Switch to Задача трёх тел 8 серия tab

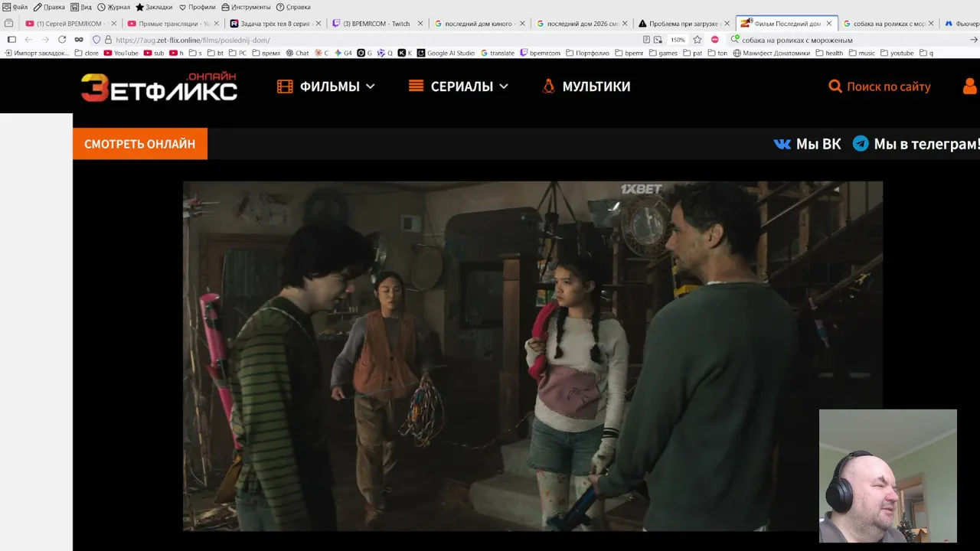tap(275, 24)
